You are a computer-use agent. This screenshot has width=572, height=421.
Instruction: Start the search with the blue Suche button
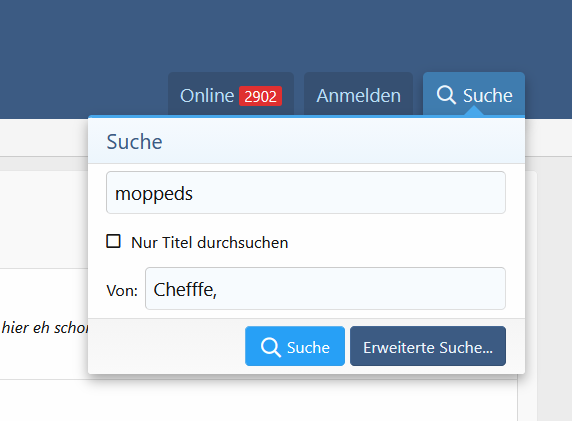295,346
